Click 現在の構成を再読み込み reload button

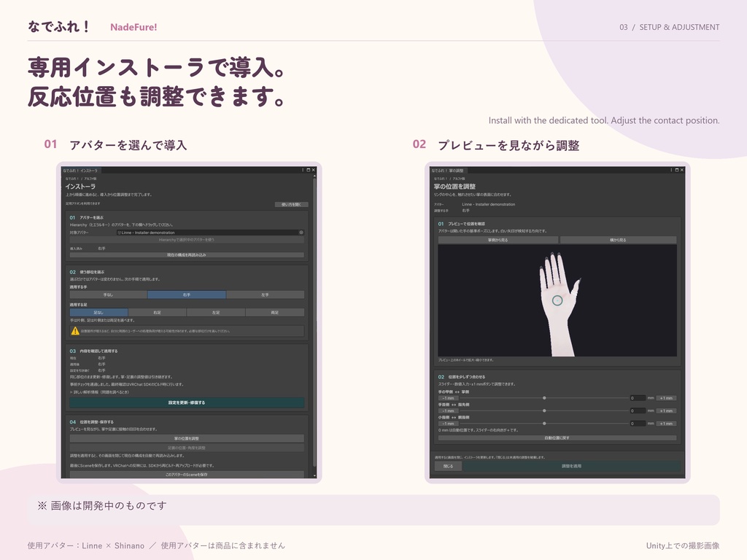click(187, 254)
